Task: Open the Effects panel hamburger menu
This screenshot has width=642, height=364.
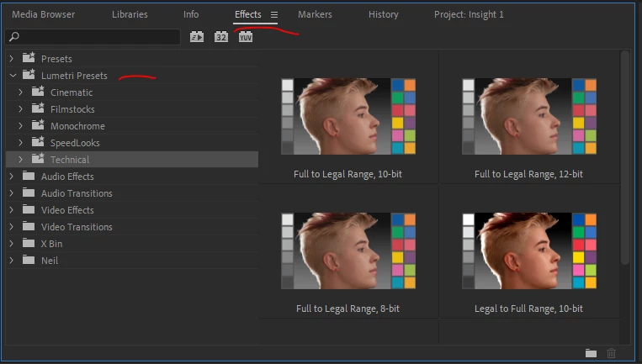Action: click(274, 15)
